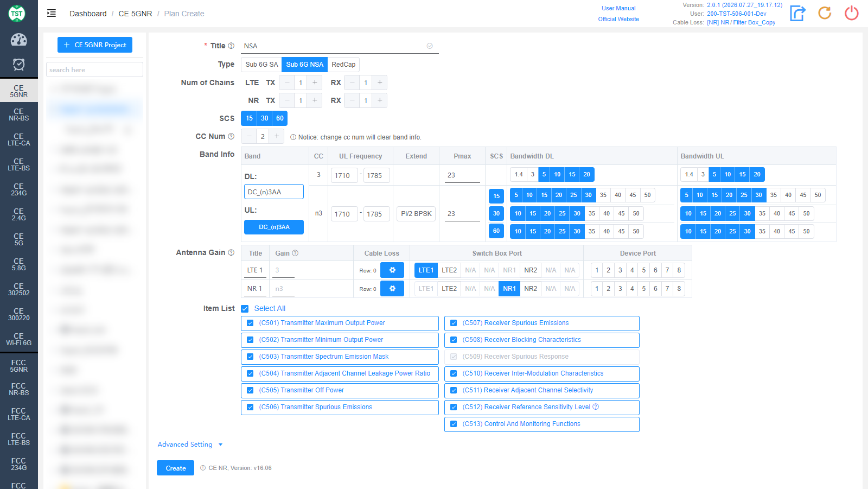Uncheck (C513) Control And Monitoring Functions
The height and width of the screenshot is (489, 868).
point(454,424)
